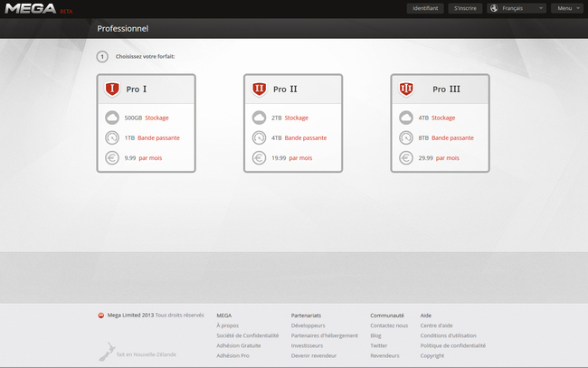The width and height of the screenshot is (588, 368).
Task: Click the 4TB Bande passante text
Action: tap(299, 138)
